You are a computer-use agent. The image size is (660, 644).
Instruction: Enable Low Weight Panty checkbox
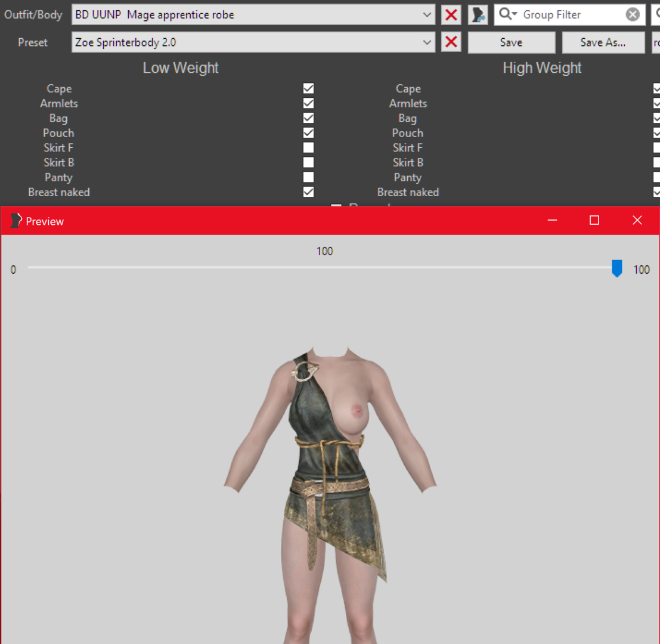[x=308, y=177]
